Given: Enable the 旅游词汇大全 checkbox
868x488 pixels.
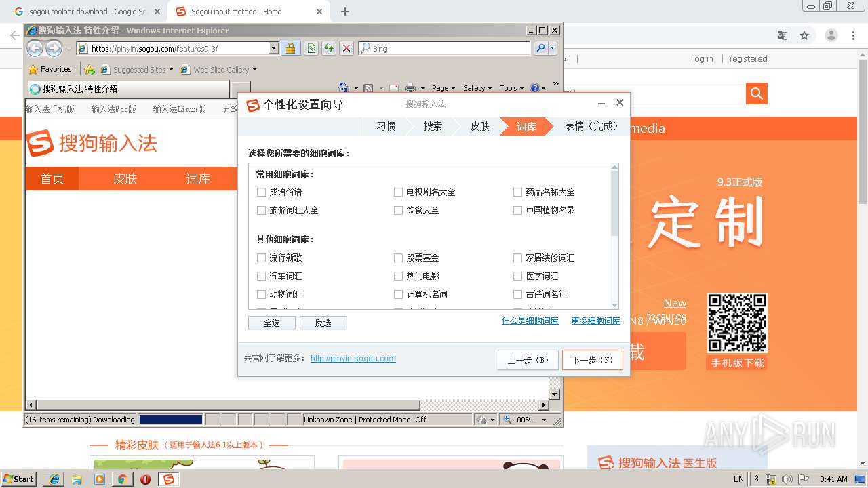Looking at the screenshot, I should (262, 211).
